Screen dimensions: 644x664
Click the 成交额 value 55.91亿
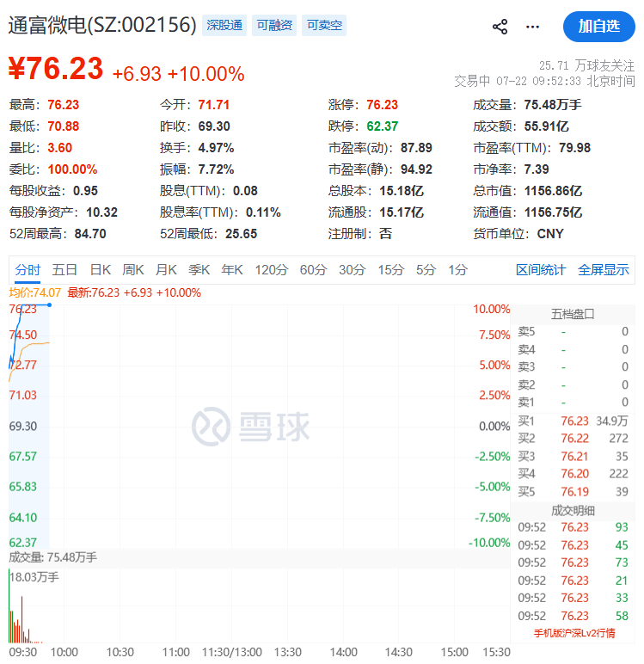546,126
